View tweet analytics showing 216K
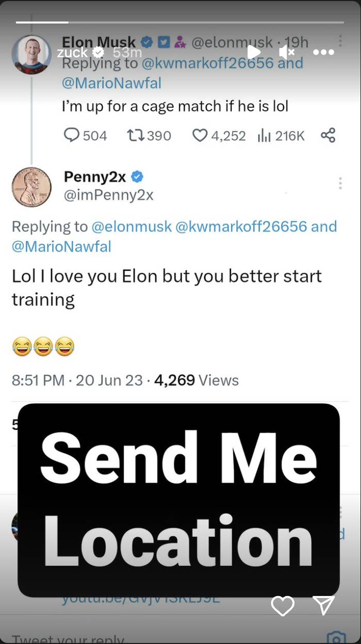 [x=281, y=136]
